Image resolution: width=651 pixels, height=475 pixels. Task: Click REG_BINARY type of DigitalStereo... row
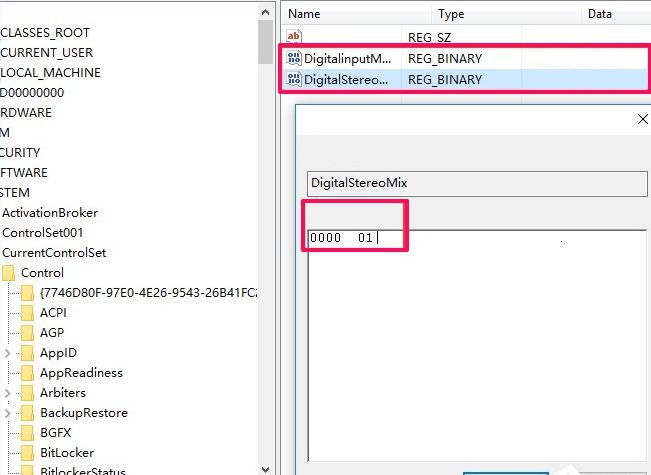tap(445, 79)
